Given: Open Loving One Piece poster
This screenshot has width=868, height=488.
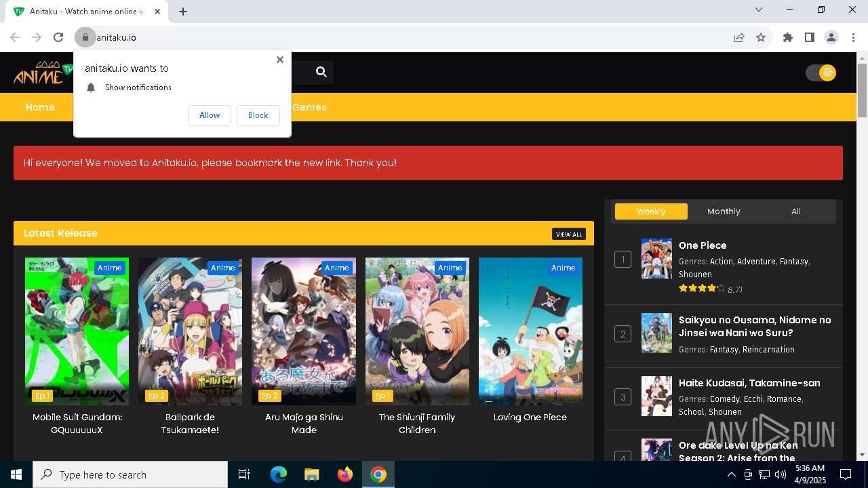Looking at the screenshot, I should coord(530,331).
